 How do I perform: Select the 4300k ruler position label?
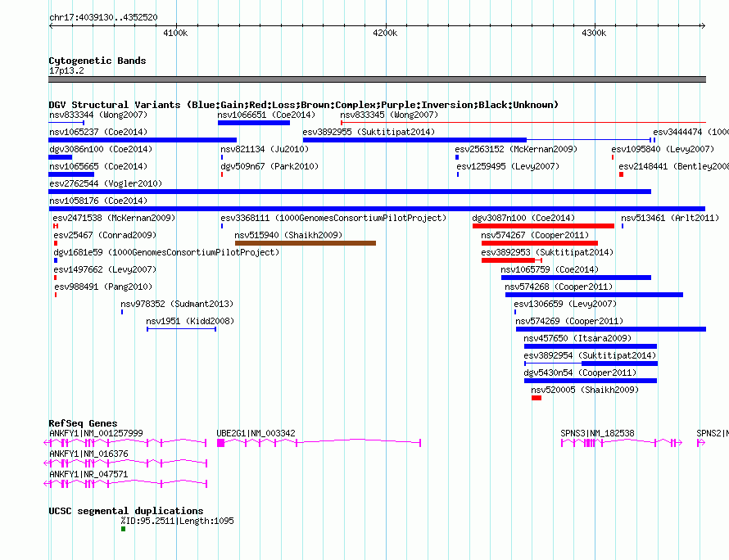pos(594,33)
